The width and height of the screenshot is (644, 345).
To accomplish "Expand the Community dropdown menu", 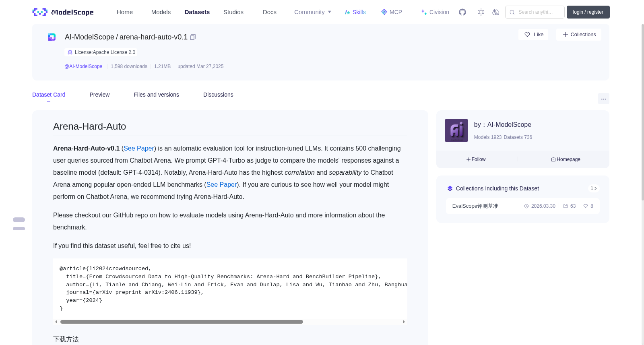I will point(313,12).
